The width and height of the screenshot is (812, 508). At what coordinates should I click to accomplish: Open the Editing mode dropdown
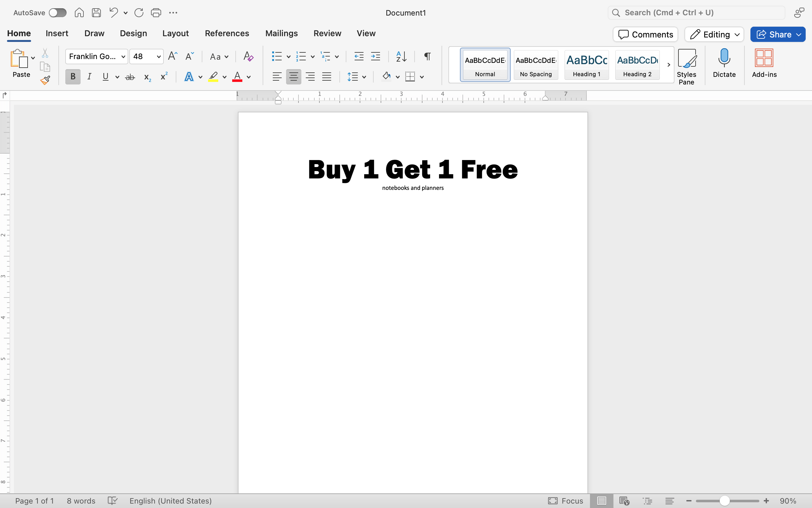click(714, 34)
